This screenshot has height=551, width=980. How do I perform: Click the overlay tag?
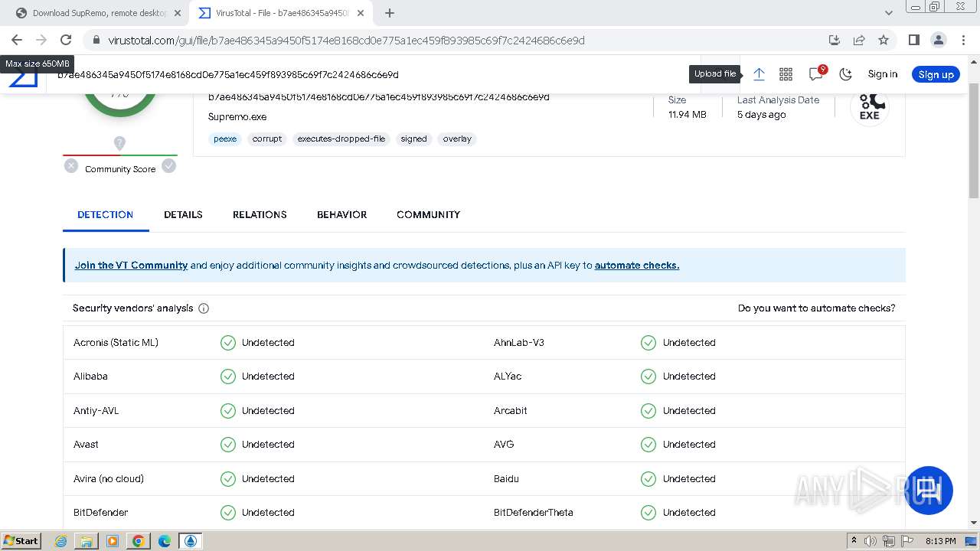coord(457,139)
